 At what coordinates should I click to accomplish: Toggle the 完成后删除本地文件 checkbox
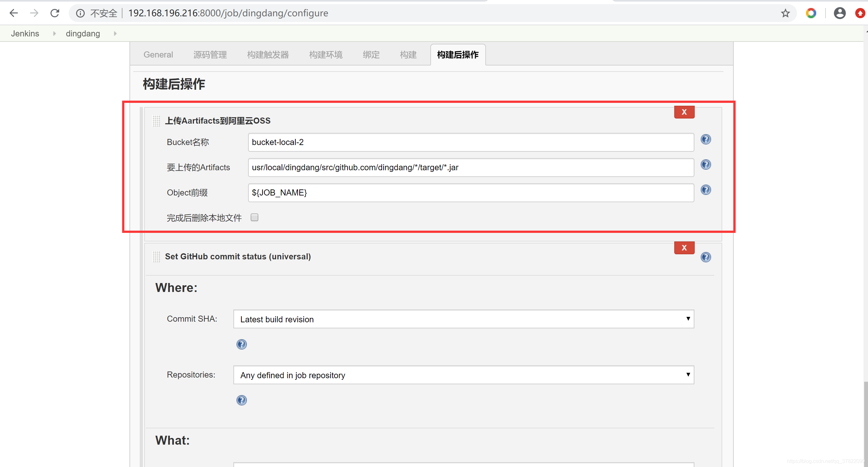tap(254, 218)
